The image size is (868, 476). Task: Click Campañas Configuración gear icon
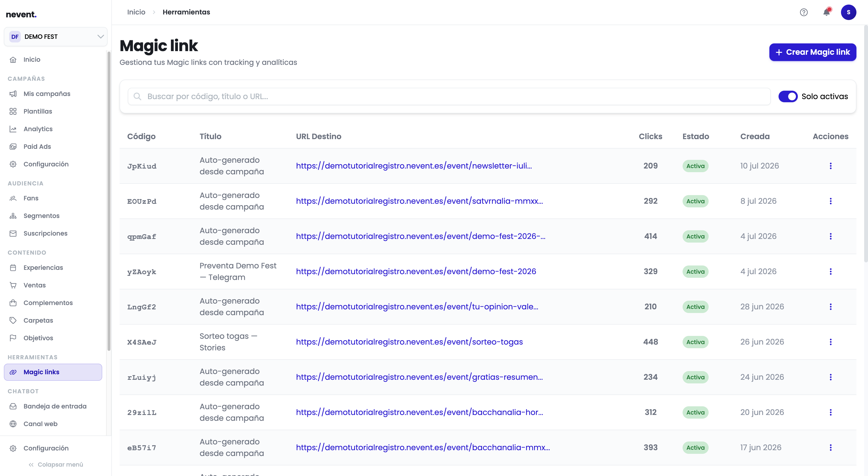13,164
